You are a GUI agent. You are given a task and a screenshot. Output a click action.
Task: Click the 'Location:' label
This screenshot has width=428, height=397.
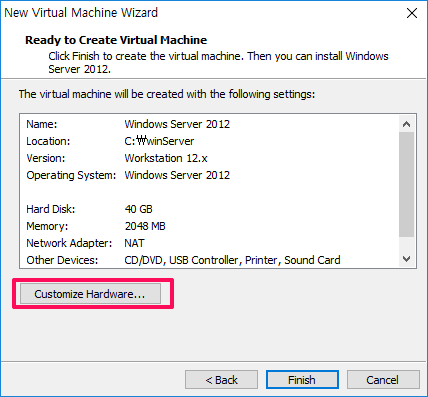click(x=48, y=141)
